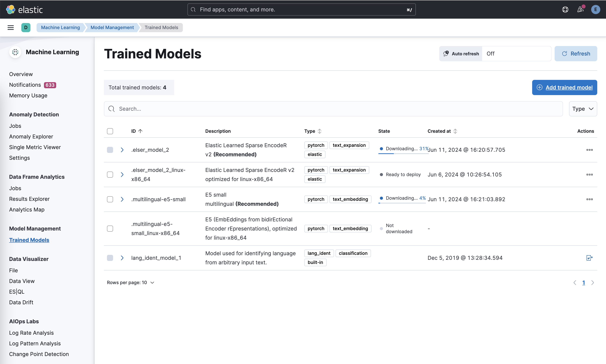Select the .elser_model_2 row checkbox
Screen dimensions: 606x364
click(110, 150)
